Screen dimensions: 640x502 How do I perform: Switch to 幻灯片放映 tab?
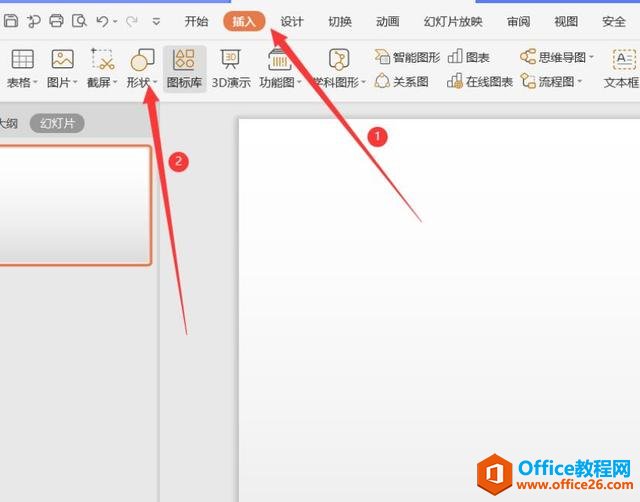click(453, 21)
